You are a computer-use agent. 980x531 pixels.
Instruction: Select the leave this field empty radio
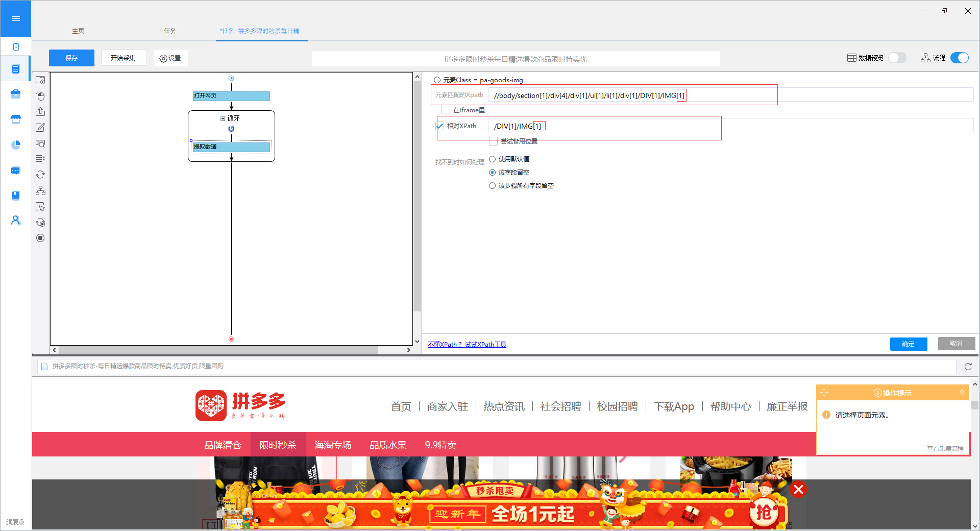(493, 173)
